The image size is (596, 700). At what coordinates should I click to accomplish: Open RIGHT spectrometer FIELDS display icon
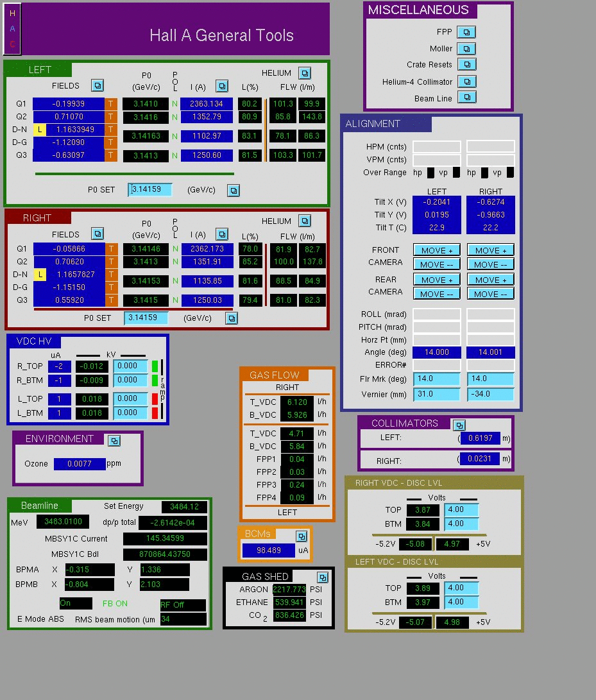pyautogui.click(x=98, y=234)
